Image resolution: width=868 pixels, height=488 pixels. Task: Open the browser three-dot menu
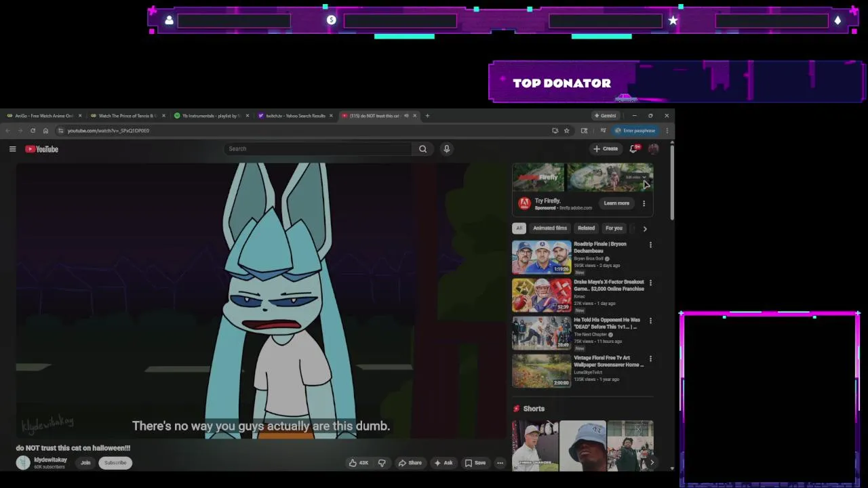[667, 131]
